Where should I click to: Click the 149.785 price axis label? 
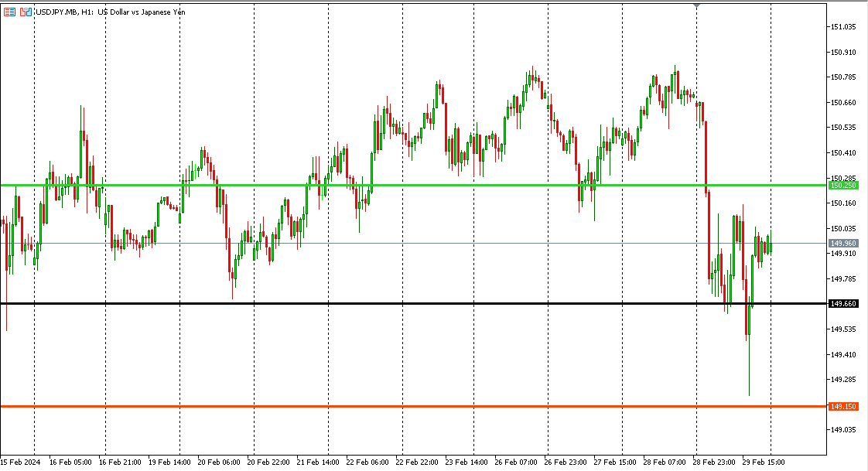click(x=844, y=279)
